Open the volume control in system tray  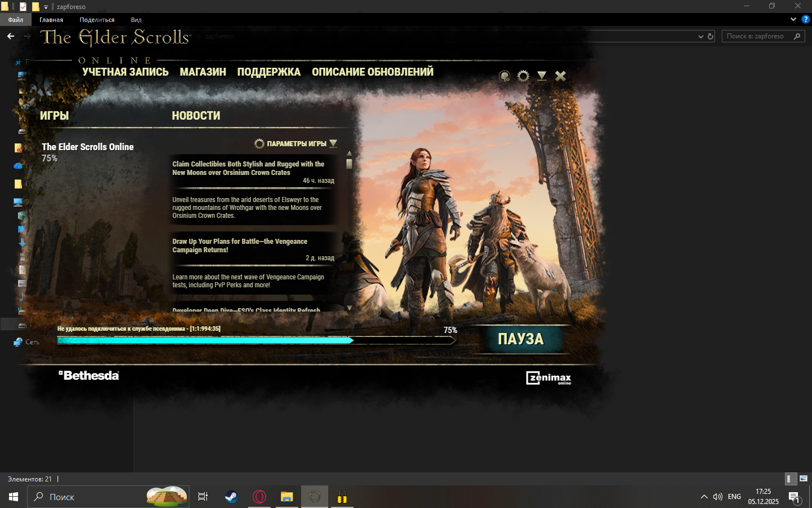pyautogui.click(x=718, y=497)
